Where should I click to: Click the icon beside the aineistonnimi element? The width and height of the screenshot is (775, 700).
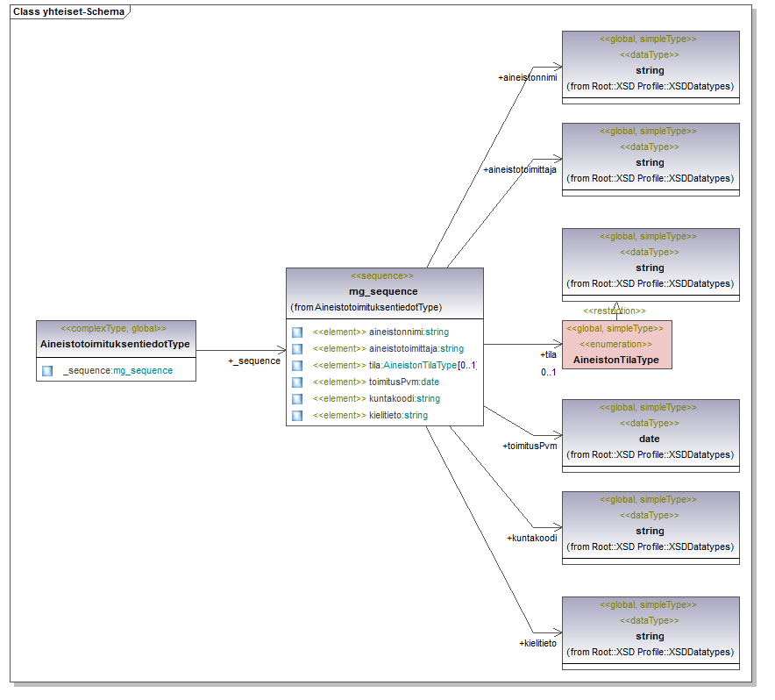point(297,332)
